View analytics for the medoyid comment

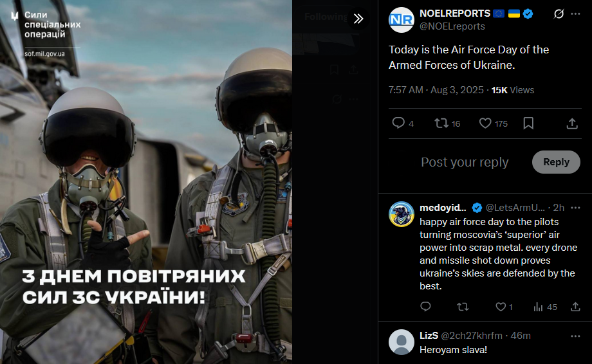[545, 307]
